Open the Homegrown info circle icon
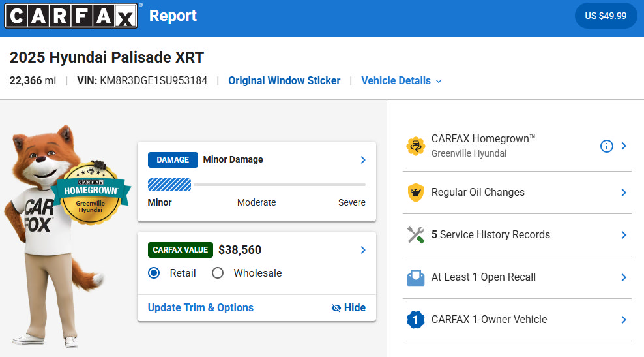 607,146
